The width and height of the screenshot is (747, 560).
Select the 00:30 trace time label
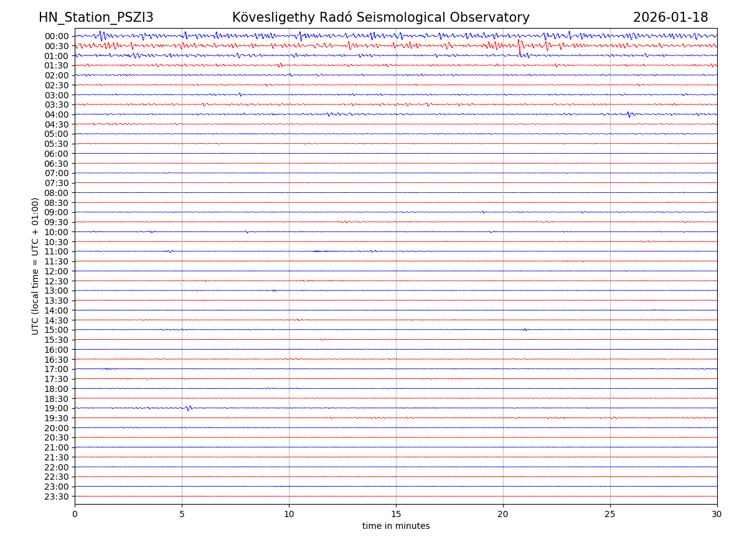pyautogui.click(x=57, y=46)
